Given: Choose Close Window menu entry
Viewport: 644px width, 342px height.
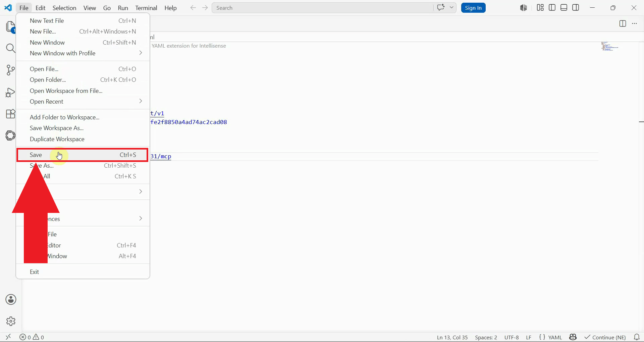Looking at the screenshot, I should pyautogui.click(x=83, y=256).
